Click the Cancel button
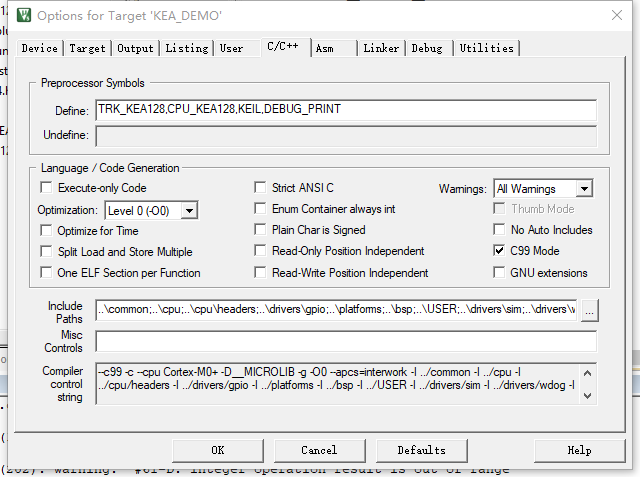Image resolution: width=640 pixels, height=477 pixels. coord(320,450)
